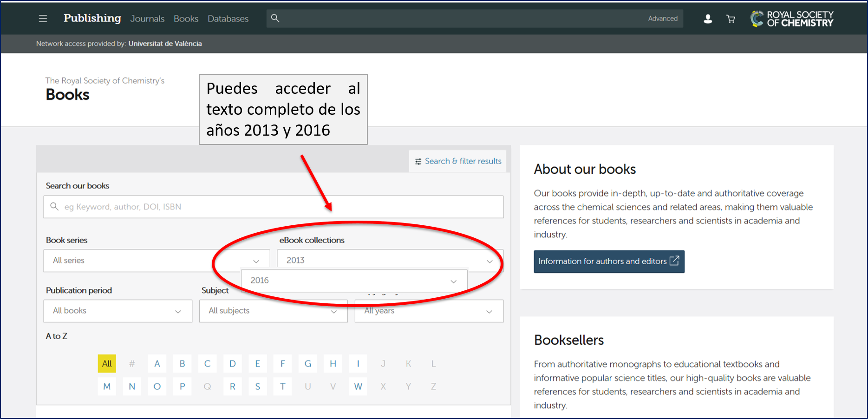Expand the All years dropdown

tap(429, 311)
